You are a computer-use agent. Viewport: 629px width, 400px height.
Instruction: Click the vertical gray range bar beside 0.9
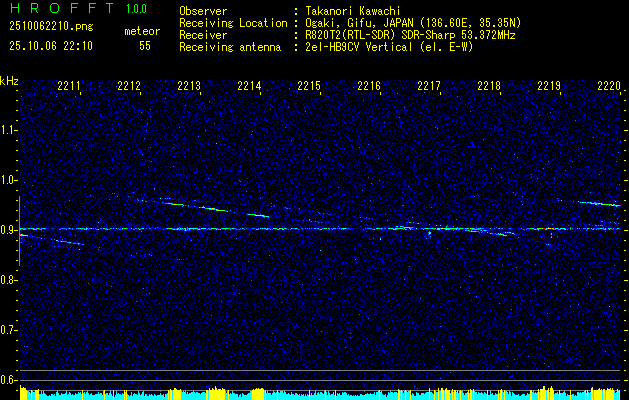(x=19, y=231)
